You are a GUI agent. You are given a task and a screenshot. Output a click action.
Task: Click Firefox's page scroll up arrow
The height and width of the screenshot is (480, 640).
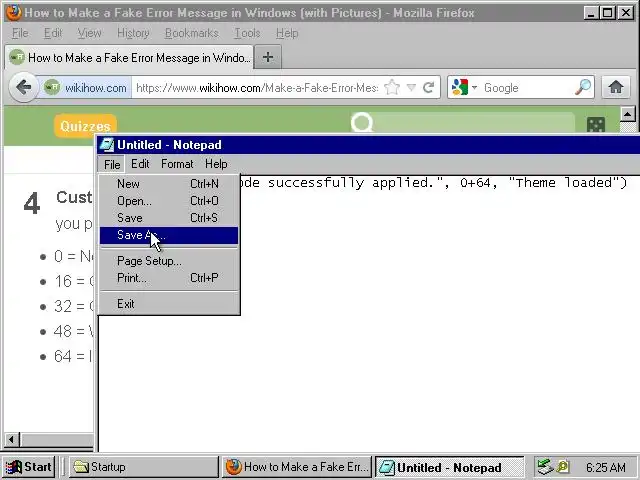click(x=628, y=114)
